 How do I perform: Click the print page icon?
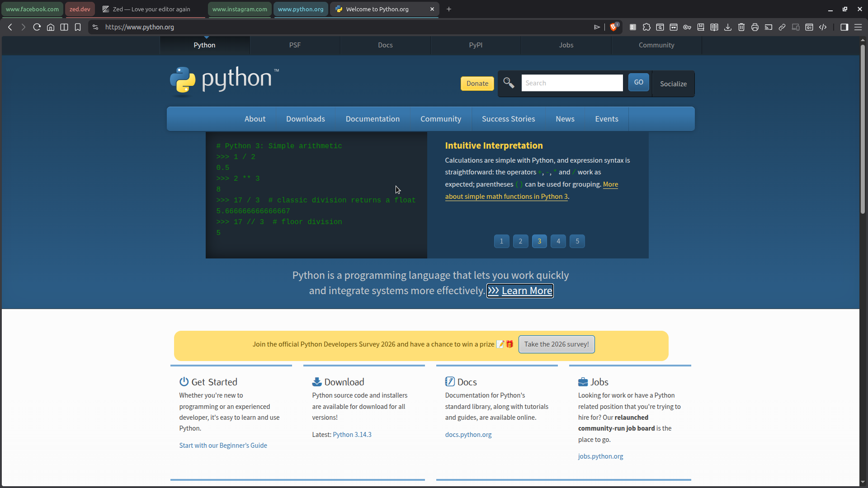coord(755,27)
